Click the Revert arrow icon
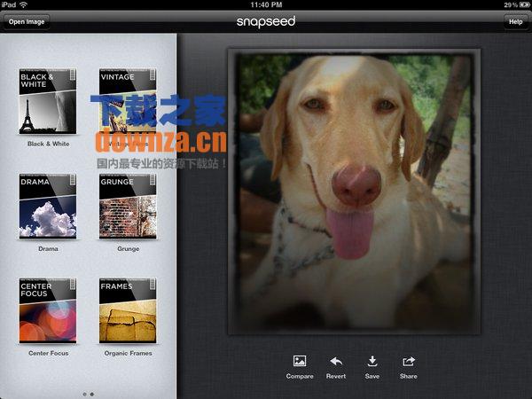 [x=336, y=362]
